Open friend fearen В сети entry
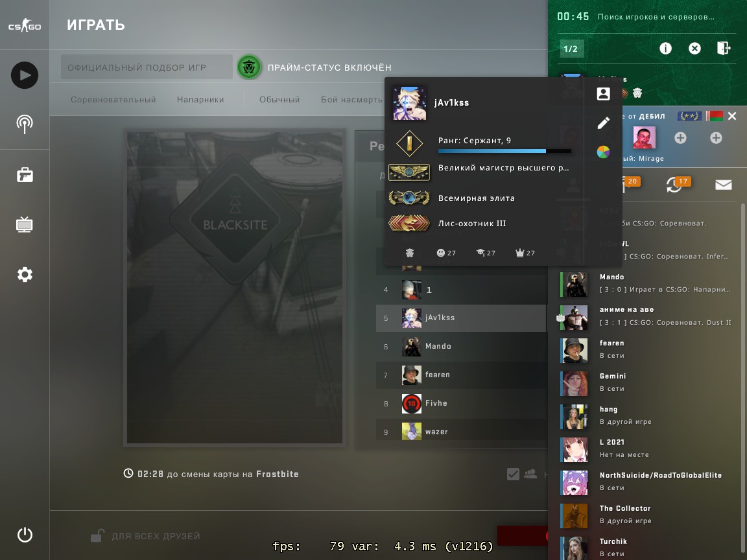 coord(647,349)
